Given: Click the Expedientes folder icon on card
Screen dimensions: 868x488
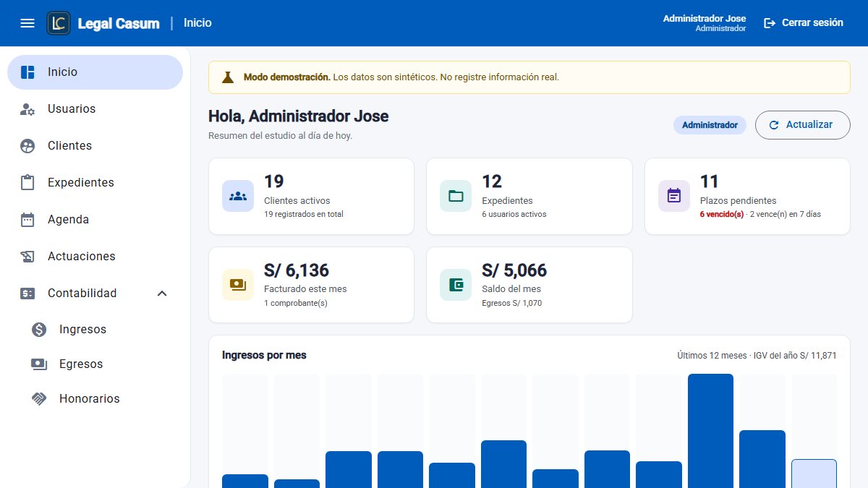Looking at the screenshot, I should pyautogui.click(x=456, y=196).
